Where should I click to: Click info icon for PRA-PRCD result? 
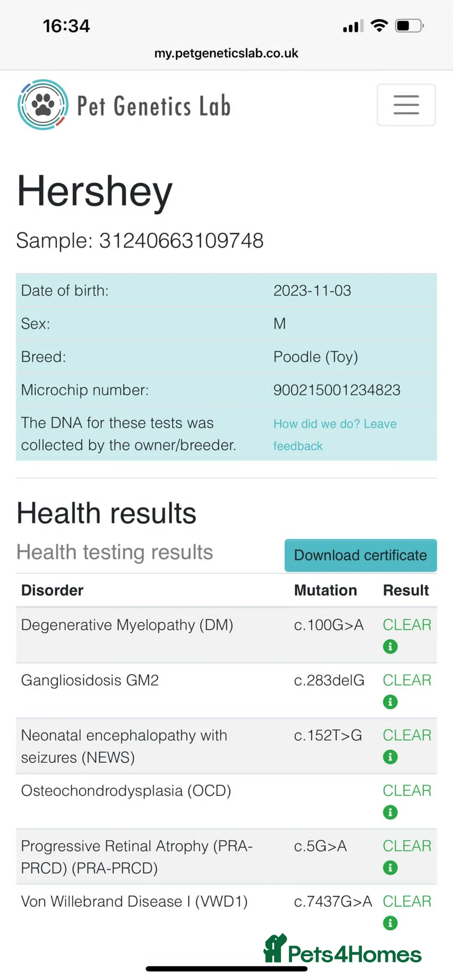click(x=390, y=868)
